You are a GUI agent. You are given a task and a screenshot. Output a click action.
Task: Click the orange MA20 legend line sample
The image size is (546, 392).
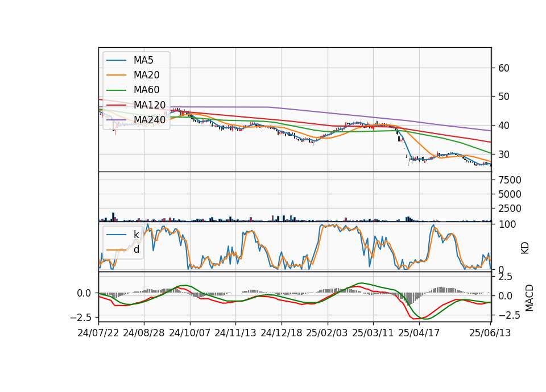116,75
